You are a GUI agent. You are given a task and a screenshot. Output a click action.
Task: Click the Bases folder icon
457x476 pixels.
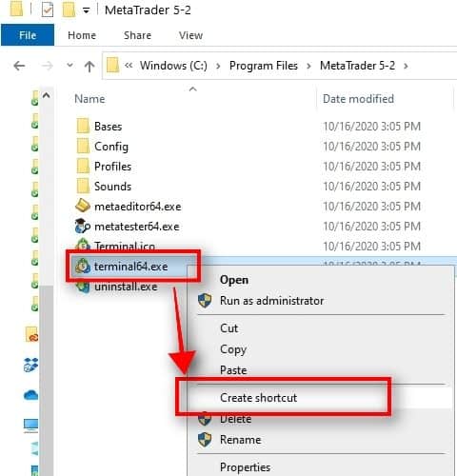click(83, 126)
